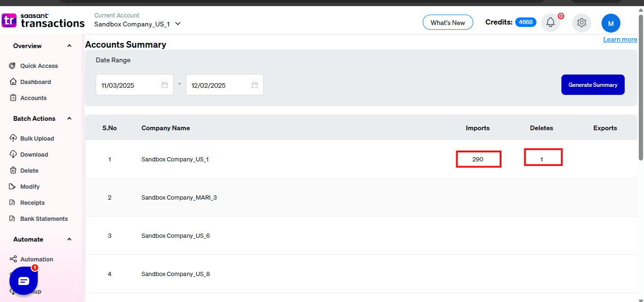Open Bulk Upload from sidebar
The height and width of the screenshot is (302, 644).
37,139
